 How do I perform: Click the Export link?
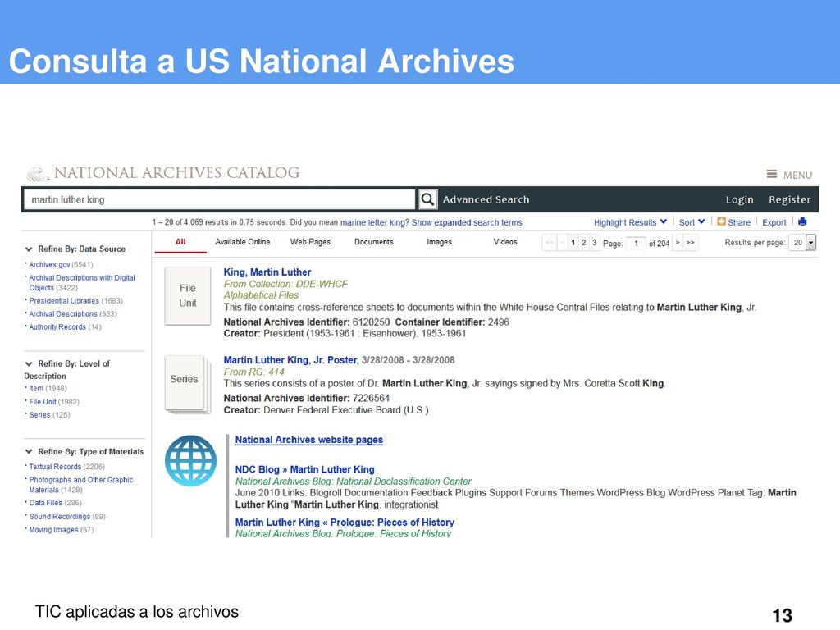pyautogui.click(x=774, y=222)
